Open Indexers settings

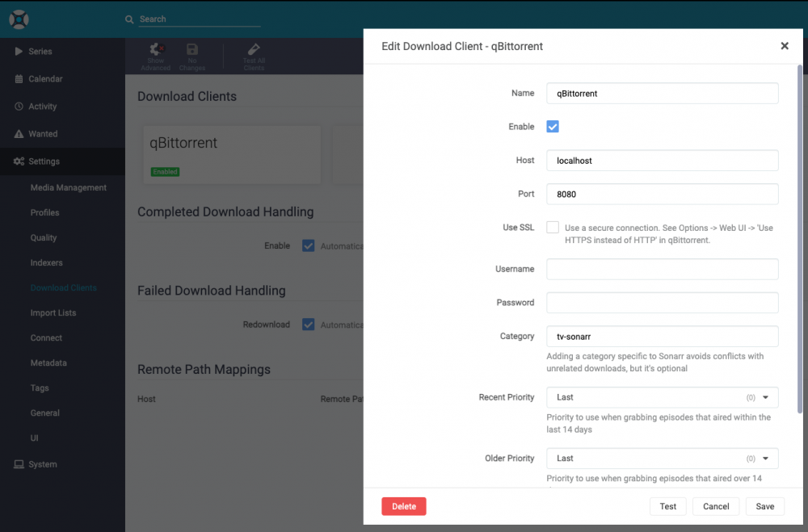click(x=46, y=262)
